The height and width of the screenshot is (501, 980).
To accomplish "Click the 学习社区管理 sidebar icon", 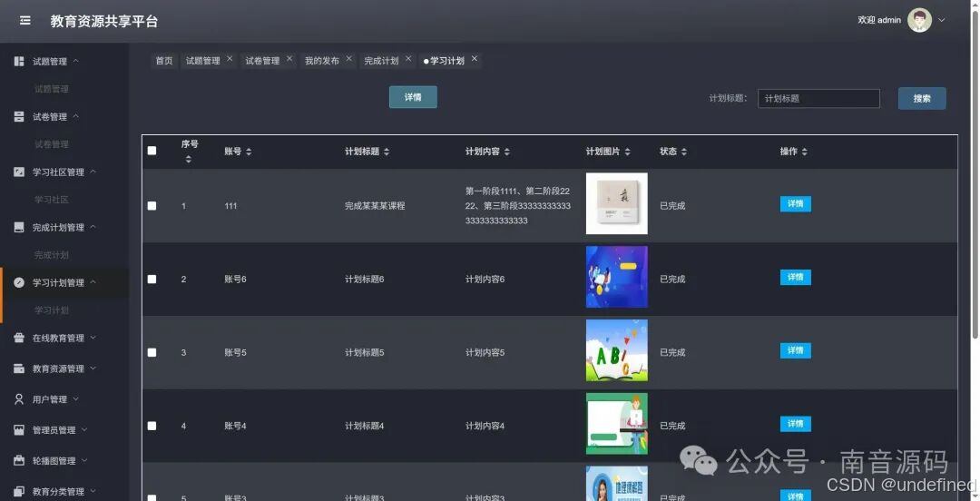I will point(19,172).
